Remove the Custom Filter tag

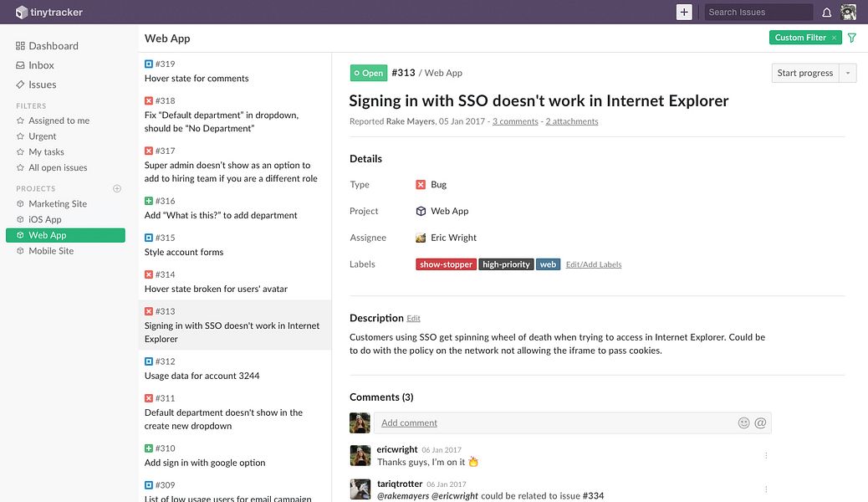pos(835,38)
